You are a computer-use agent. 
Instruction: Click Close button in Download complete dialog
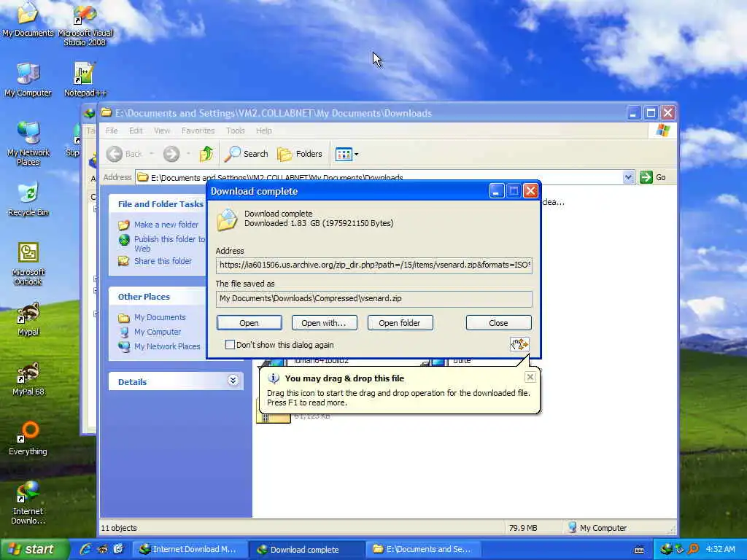tap(498, 323)
